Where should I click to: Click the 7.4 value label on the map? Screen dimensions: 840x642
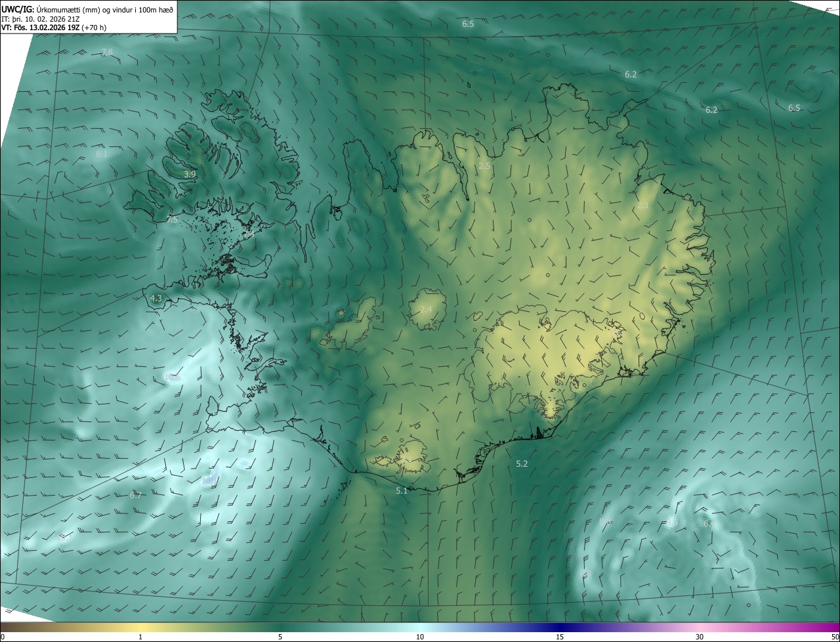point(248,234)
